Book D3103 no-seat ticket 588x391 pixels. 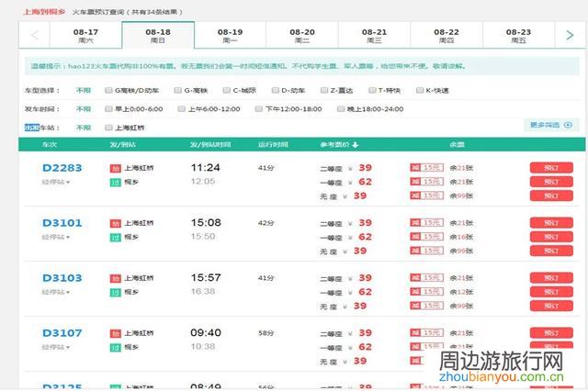[551, 306]
